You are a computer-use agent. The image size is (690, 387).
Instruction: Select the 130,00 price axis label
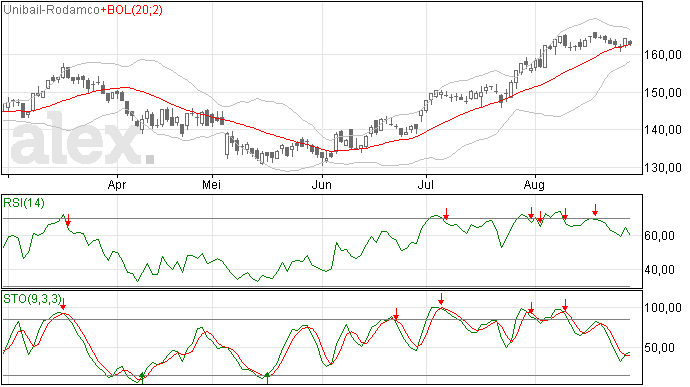[x=663, y=168]
